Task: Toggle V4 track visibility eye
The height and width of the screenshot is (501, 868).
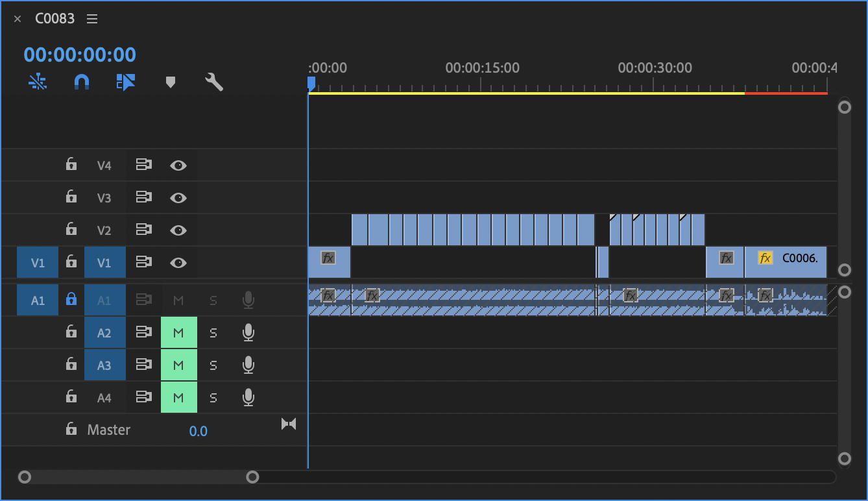Action: [178, 165]
